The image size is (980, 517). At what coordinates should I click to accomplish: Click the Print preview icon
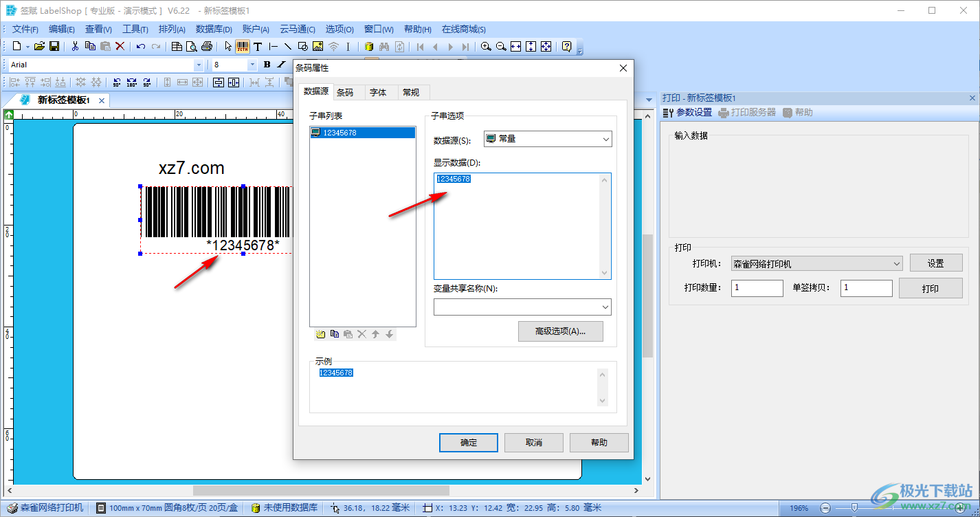coord(191,46)
